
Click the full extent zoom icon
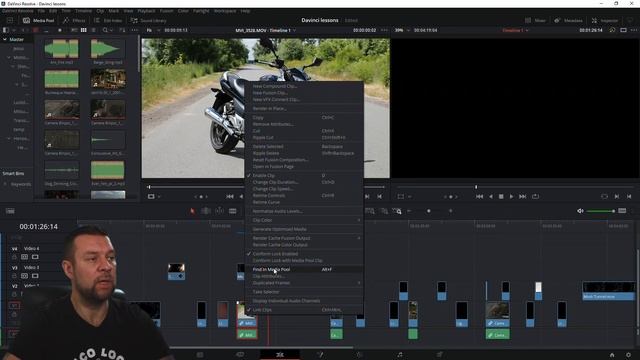point(370,211)
